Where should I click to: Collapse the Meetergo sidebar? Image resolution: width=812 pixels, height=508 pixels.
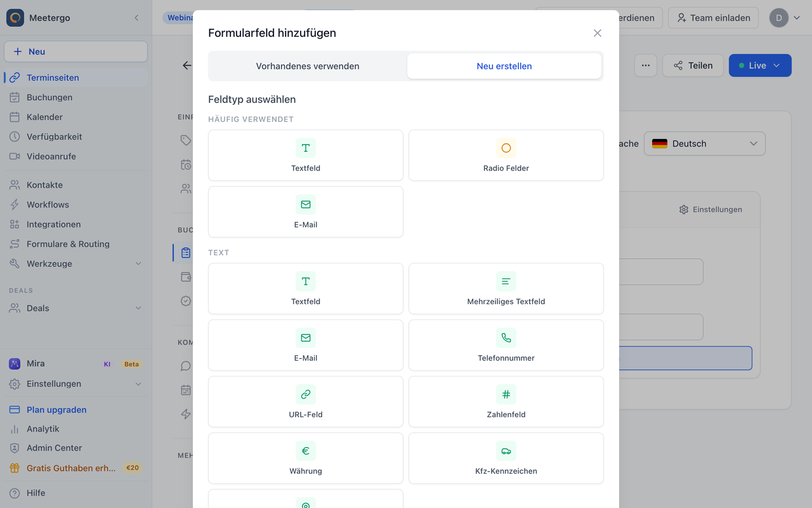coord(136,18)
